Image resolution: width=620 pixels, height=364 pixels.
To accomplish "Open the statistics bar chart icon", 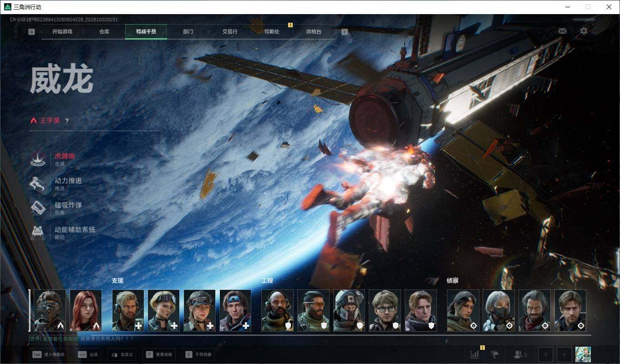I will pyautogui.click(x=475, y=354).
